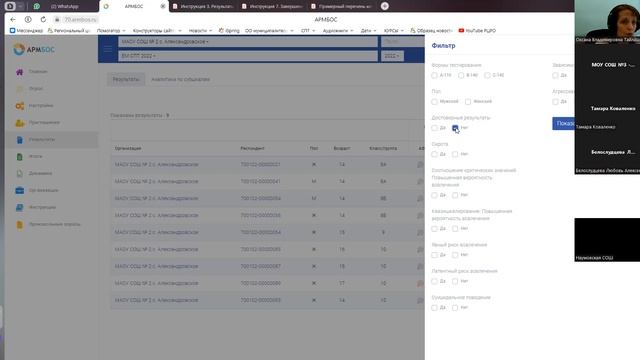Open the YouTube РЦРО bookmark
Screen dimensions: 640x360
pos(477,31)
